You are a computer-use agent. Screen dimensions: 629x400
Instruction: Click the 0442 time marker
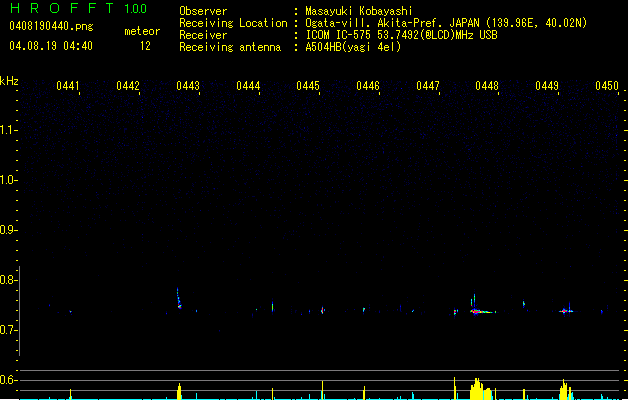[x=128, y=86]
